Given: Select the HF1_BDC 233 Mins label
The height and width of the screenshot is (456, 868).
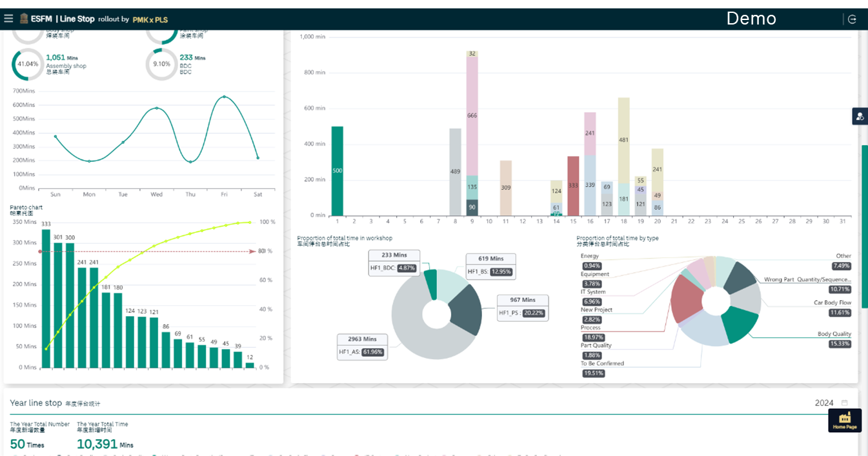Looking at the screenshot, I should [x=394, y=263].
